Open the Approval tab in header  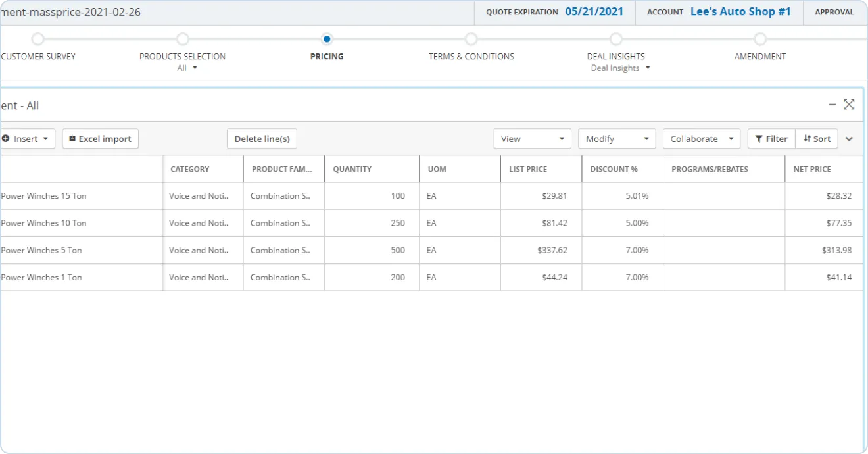click(834, 12)
